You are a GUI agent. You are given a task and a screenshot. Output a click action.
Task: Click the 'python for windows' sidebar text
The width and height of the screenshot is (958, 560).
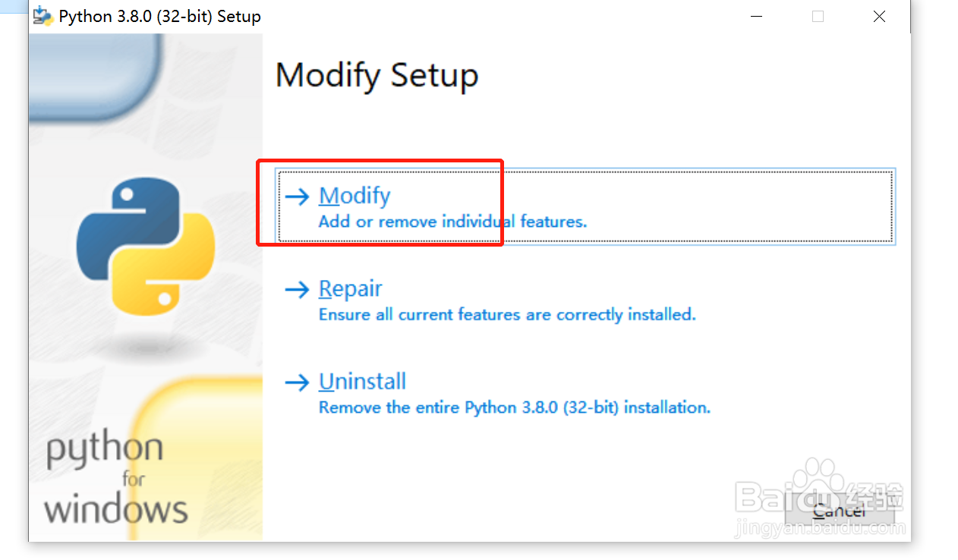(116, 480)
